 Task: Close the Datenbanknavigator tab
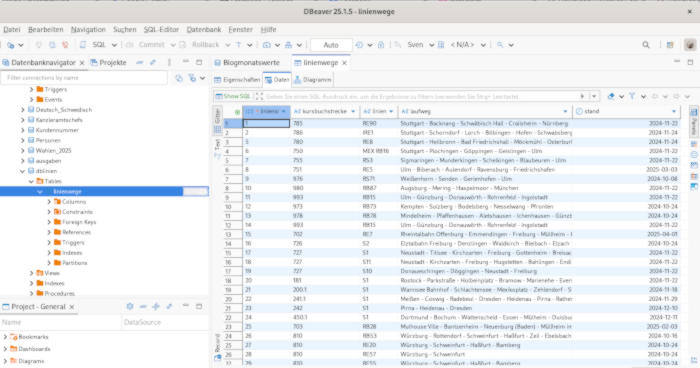pyautogui.click(x=82, y=63)
